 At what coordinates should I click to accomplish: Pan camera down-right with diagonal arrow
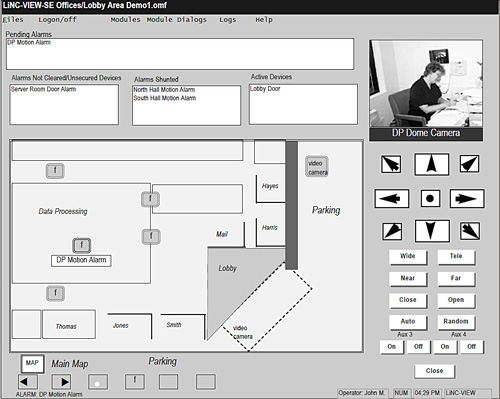coord(470,231)
